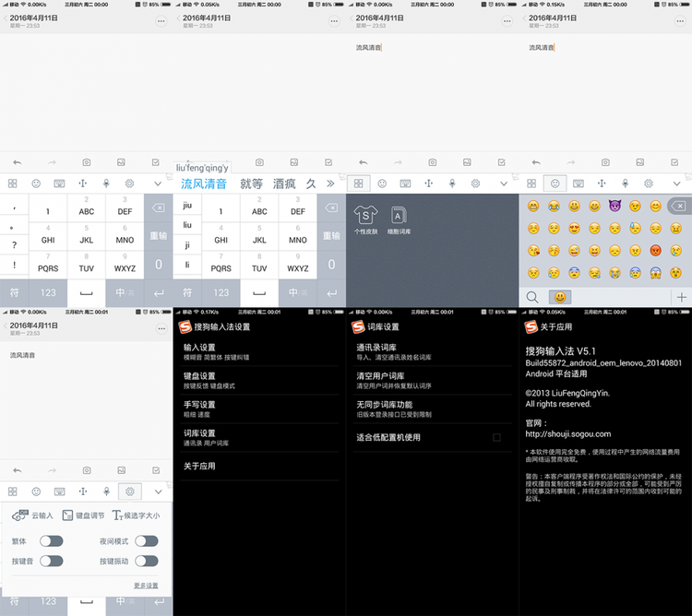Expand more candidates with double chevron
This screenshot has height=616, width=692.
(x=331, y=184)
